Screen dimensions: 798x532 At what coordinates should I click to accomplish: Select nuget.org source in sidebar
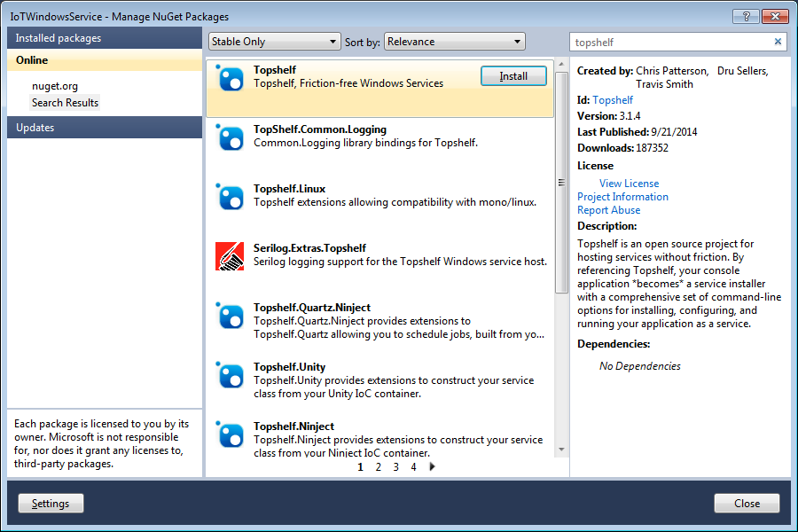tap(55, 86)
